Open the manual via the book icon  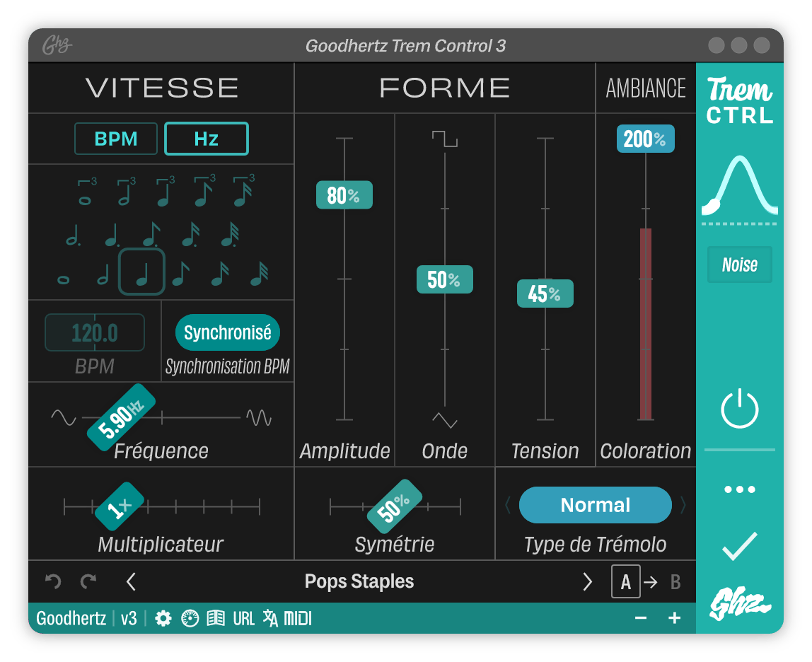pos(216,617)
